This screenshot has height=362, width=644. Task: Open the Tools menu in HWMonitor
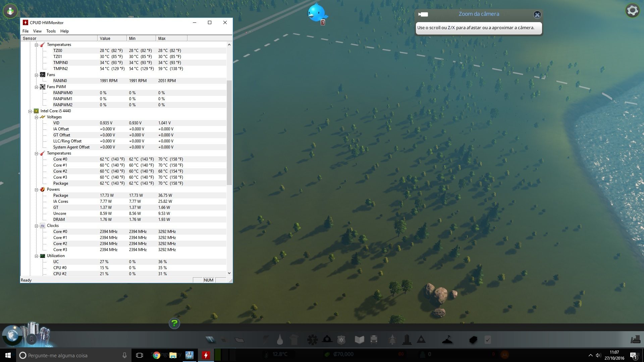pos(51,31)
